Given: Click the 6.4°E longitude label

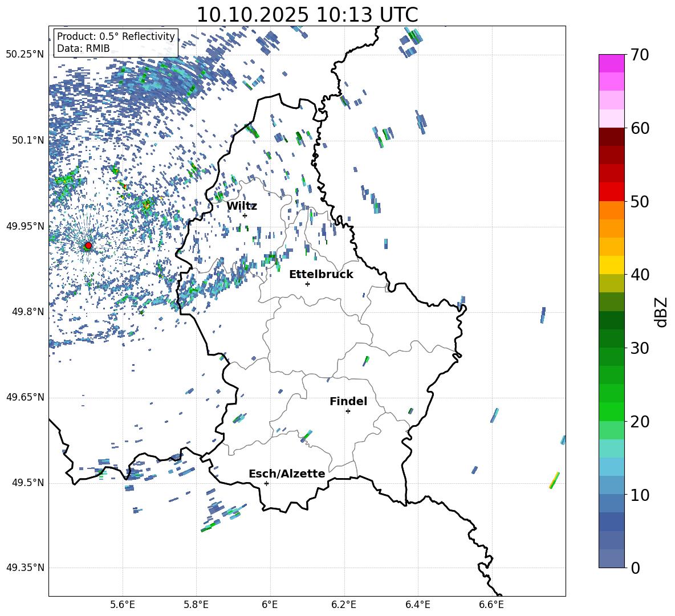Looking at the screenshot, I should click(417, 605).
